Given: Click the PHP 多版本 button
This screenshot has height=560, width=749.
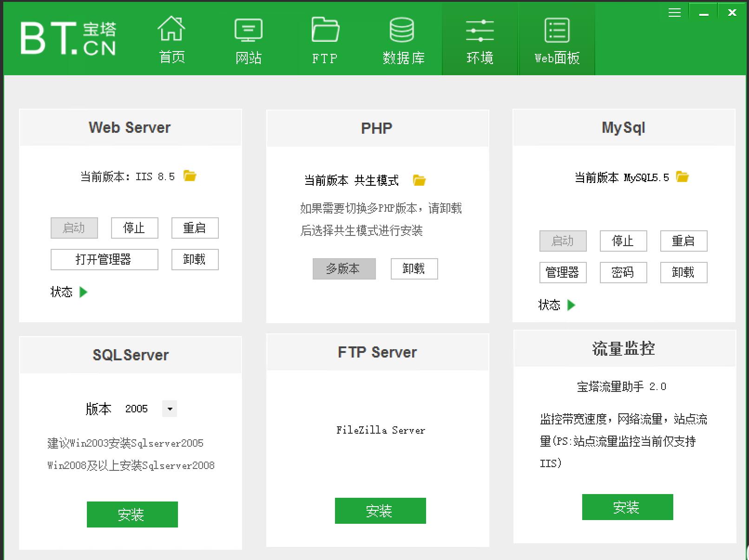Looking at the screenshot, I should coord(344,269).
